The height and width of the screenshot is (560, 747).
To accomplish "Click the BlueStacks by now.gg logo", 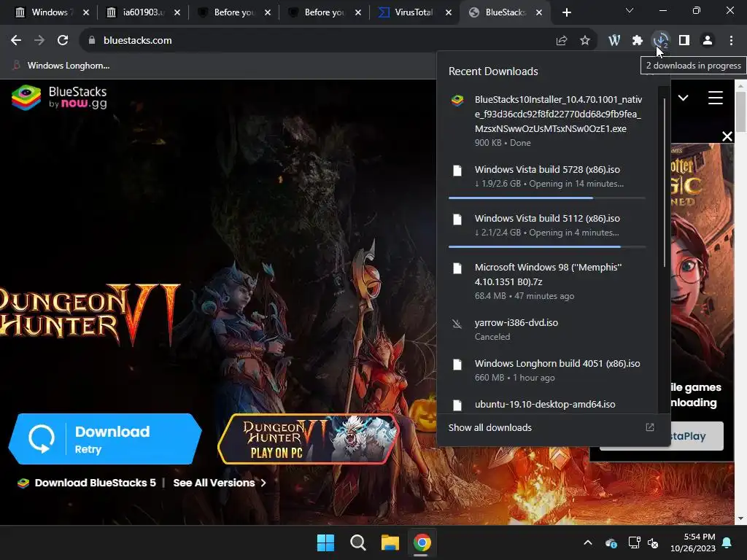I will pos(59,97).
